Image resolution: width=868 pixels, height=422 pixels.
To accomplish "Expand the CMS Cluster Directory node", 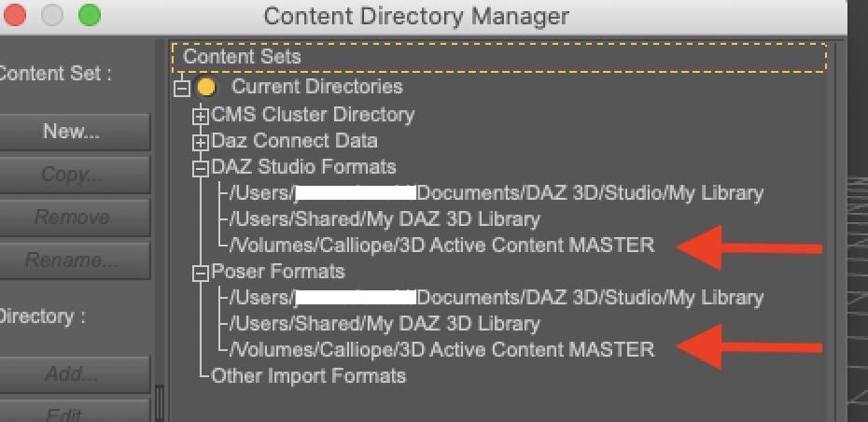I will pyautogui.click(x=200, y=116).
